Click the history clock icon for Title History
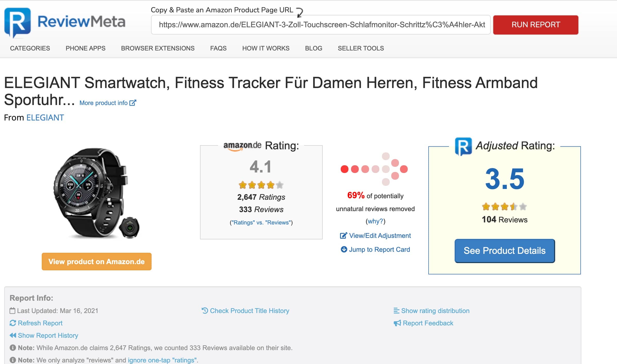Viewport: 617px width, 364px height. [x=205, y=310]
